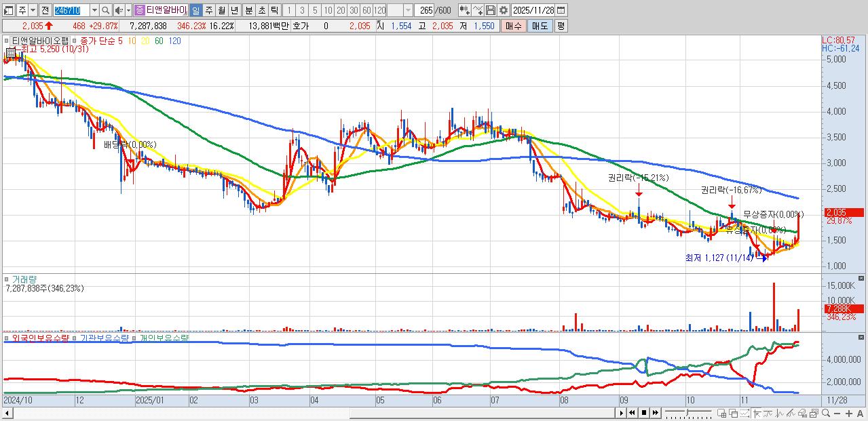Select the 일 daily period toggle

point(195,10)
